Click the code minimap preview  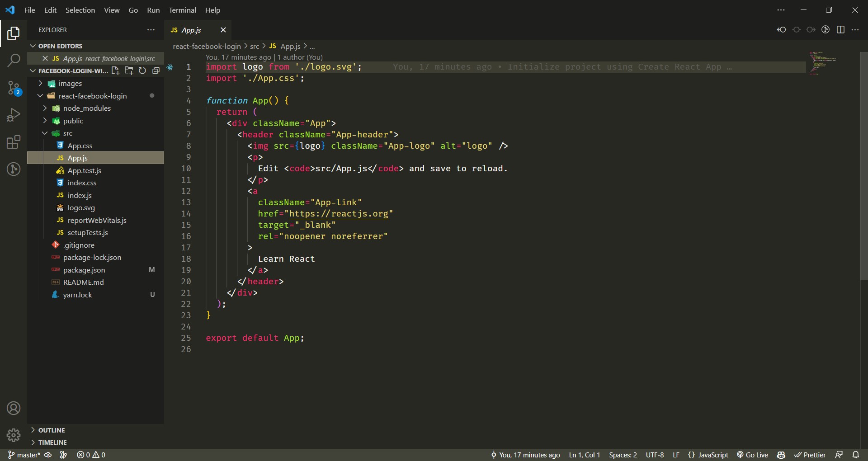pos(823,63)
